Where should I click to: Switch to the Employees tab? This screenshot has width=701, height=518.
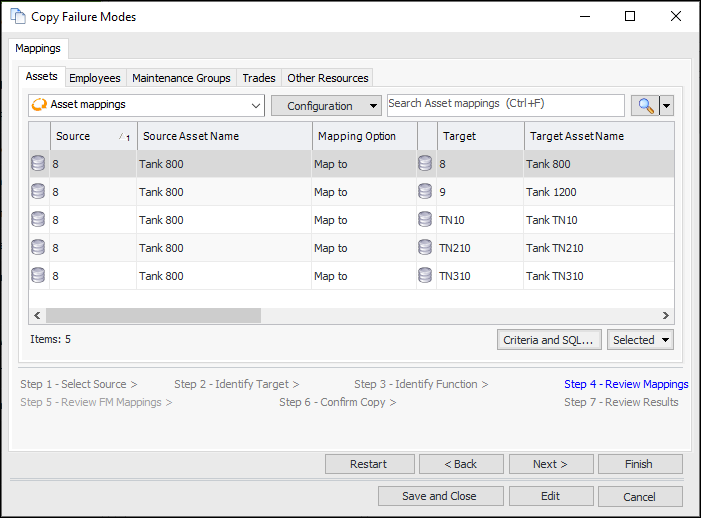pos(95,78)
